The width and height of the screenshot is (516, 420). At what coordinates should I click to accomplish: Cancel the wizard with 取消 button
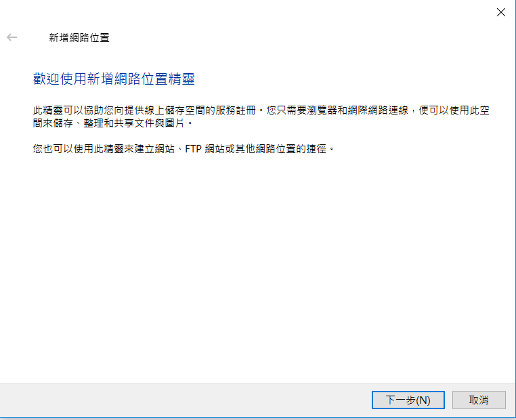[479, 400]
